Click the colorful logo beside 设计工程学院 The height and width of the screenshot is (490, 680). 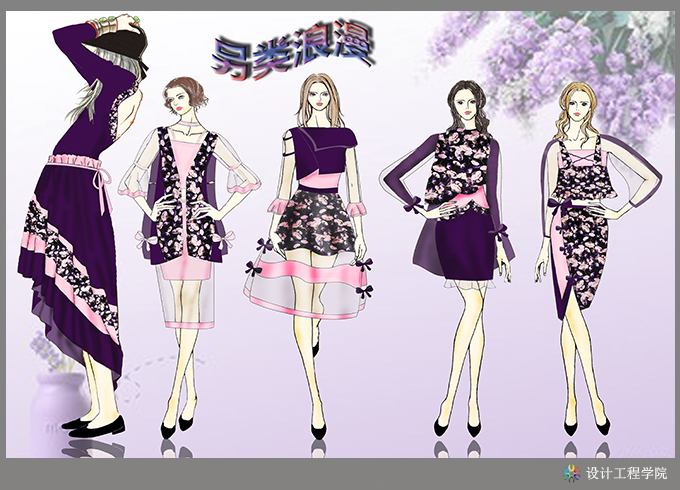tap(572, 473)
